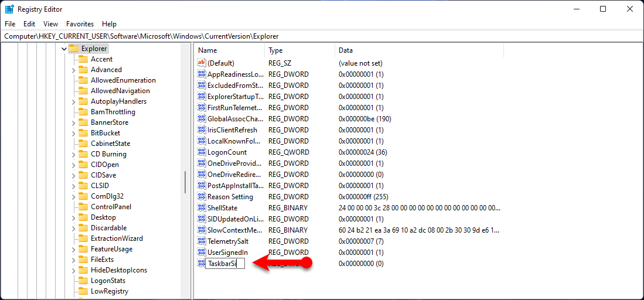Viewport: 644px width, 300px height.
Task: Click the Reason Setting value icon
Action: [202, 196]
